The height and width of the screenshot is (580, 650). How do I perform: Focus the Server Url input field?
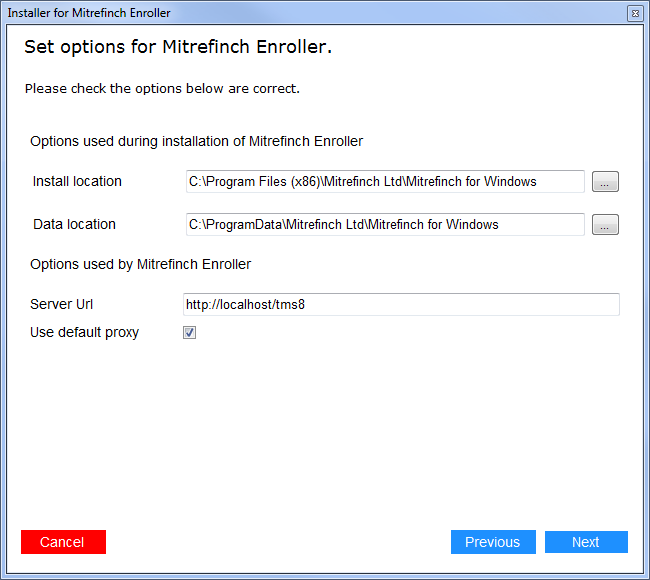(401, 305)
